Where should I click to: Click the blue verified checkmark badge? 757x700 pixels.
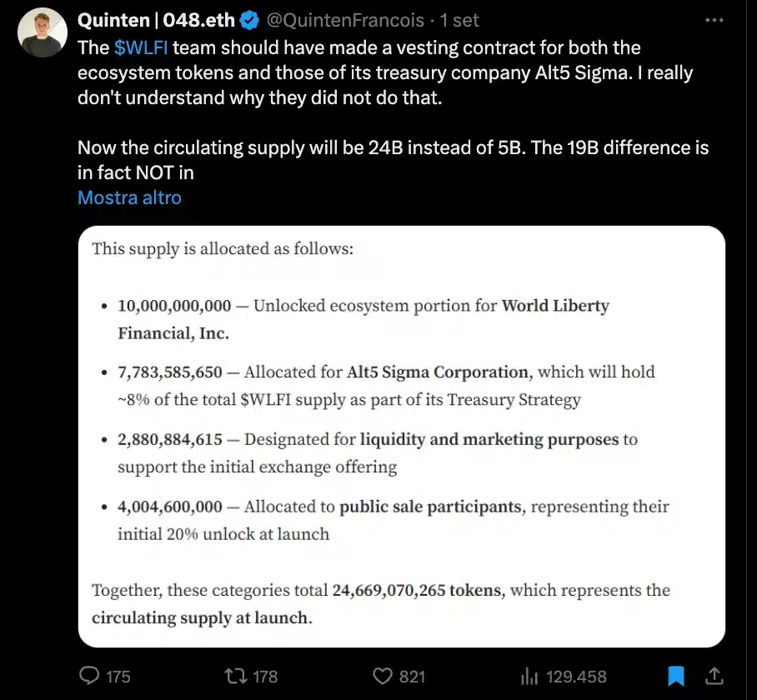248,19
